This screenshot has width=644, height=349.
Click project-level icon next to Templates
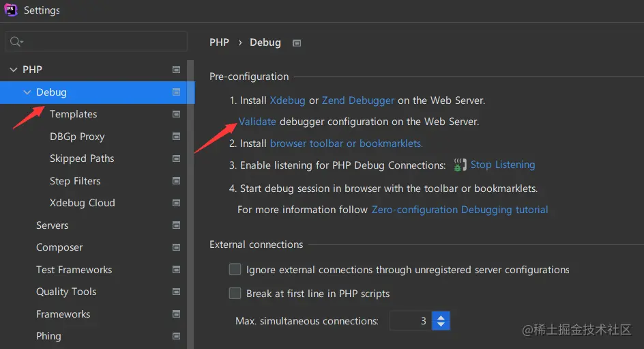click(x=176, y=114)
